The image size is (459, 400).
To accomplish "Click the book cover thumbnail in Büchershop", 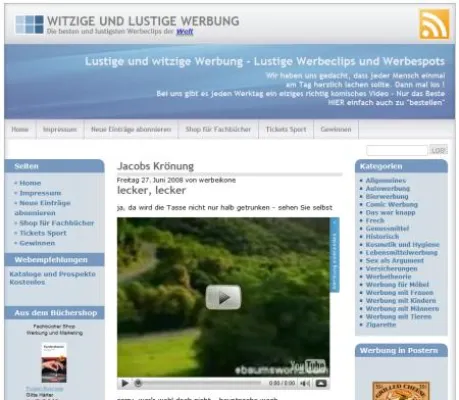I will pos(54,363).
